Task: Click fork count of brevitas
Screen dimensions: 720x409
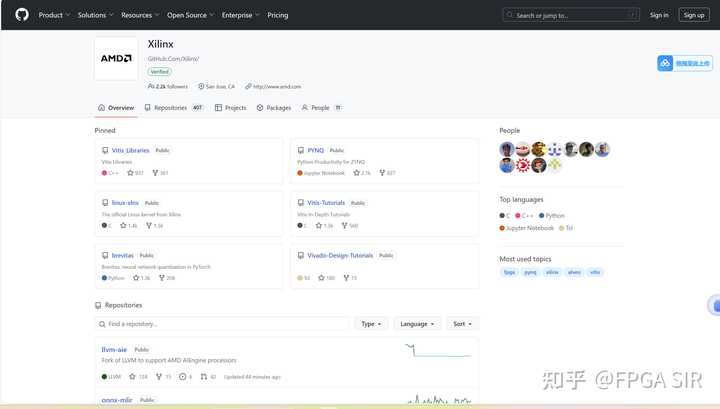Action: [167, 278]
